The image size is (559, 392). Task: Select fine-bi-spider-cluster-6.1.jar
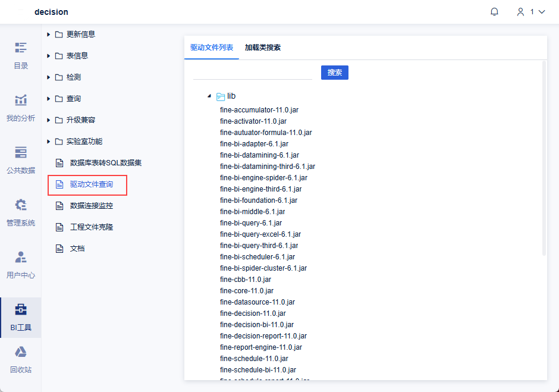pyautogui.click(x=263, y=268)
